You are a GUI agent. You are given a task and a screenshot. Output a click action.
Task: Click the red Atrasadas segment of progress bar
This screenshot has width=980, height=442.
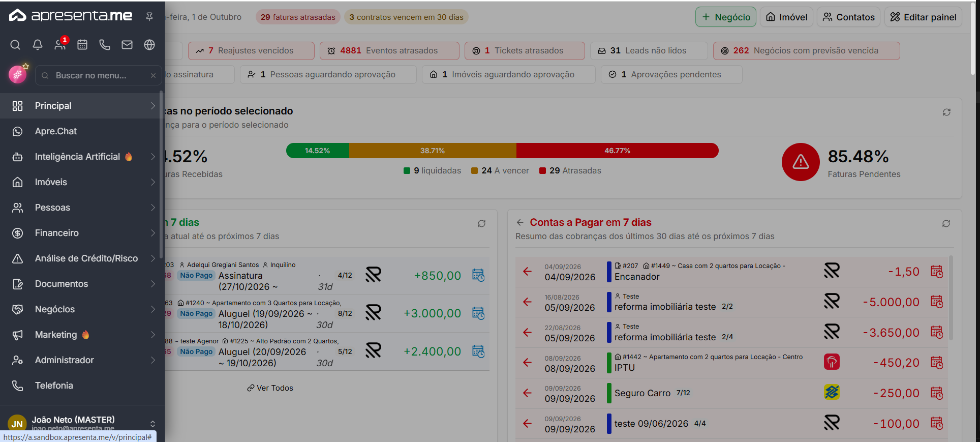coord(617,151)
